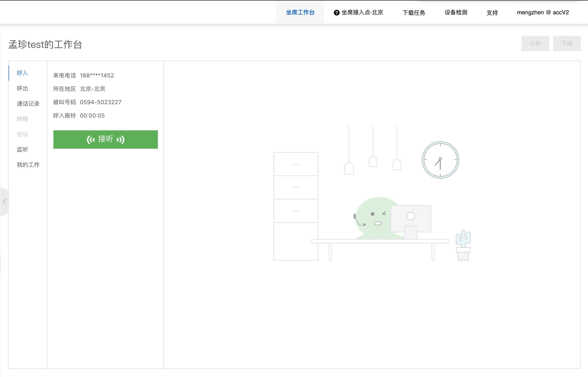Answer the incoming call with 接听

coord(106,139)
